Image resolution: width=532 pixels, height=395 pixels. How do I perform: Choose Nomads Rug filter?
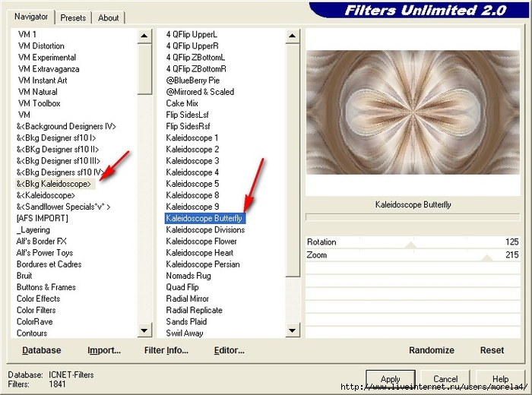tap(188, 276)
